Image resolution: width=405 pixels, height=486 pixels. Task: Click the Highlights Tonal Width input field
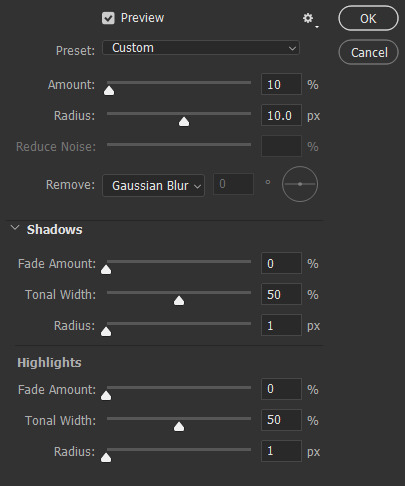coord(281,420)
